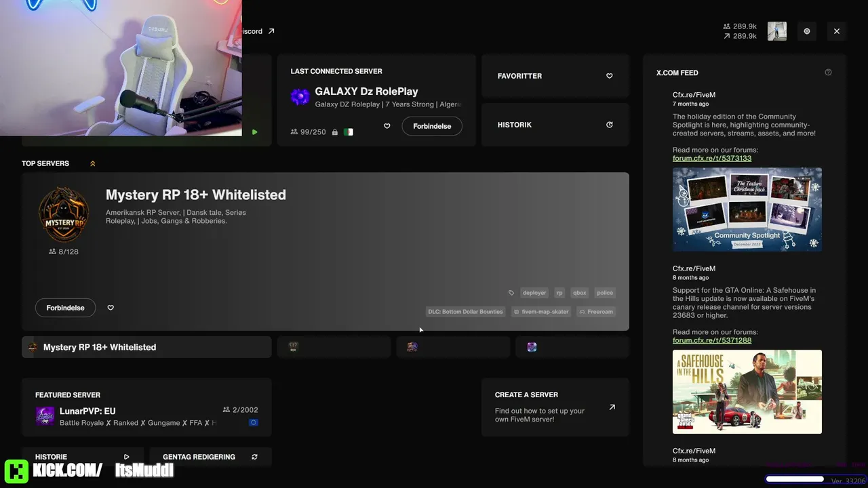Image resolution: width=868 pixels, height=488 pixels.
Task: Open the X.com Feed help icon
Action: tap(828, 73)
